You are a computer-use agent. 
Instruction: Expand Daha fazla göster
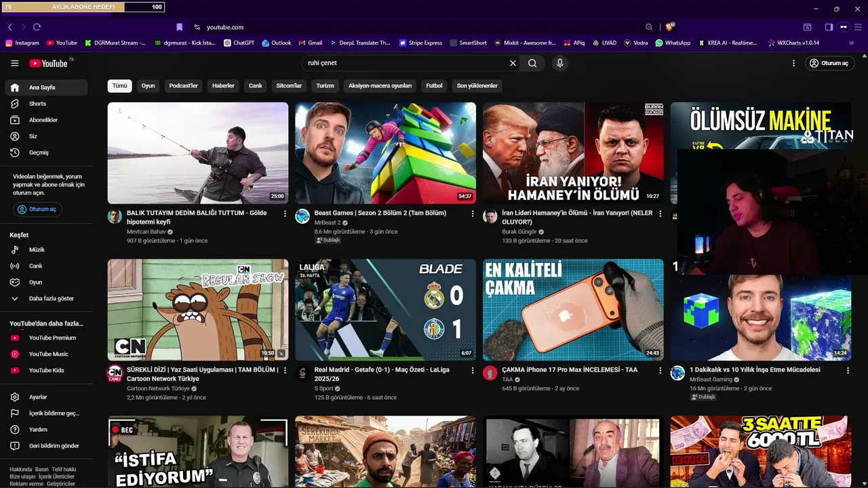pyautogui.click(x=46, y=299)
